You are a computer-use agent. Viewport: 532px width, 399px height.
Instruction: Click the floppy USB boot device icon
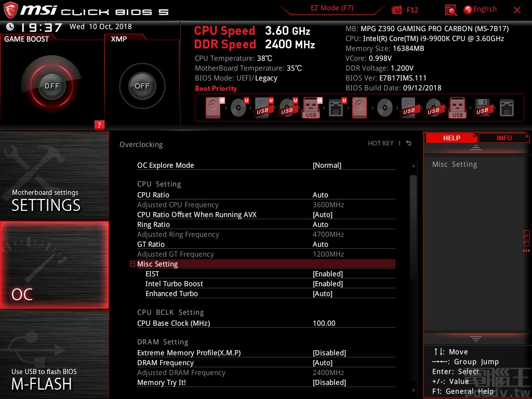482,109
